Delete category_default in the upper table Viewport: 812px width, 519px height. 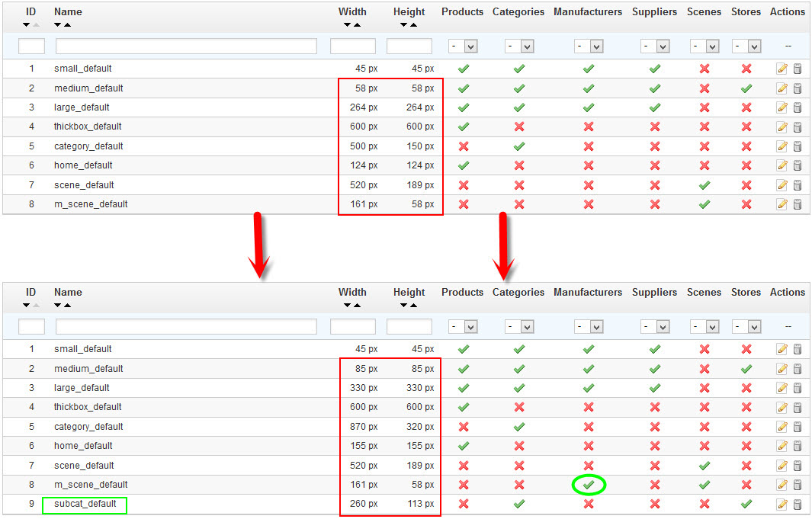pyautogui.click(x=798, y=146)
